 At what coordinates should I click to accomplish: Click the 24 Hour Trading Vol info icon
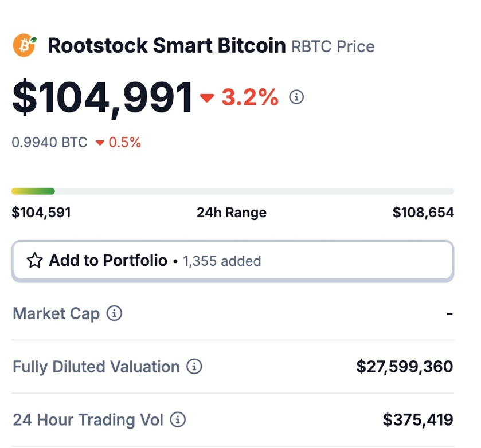pyautogui.click(x=178, y=419)
